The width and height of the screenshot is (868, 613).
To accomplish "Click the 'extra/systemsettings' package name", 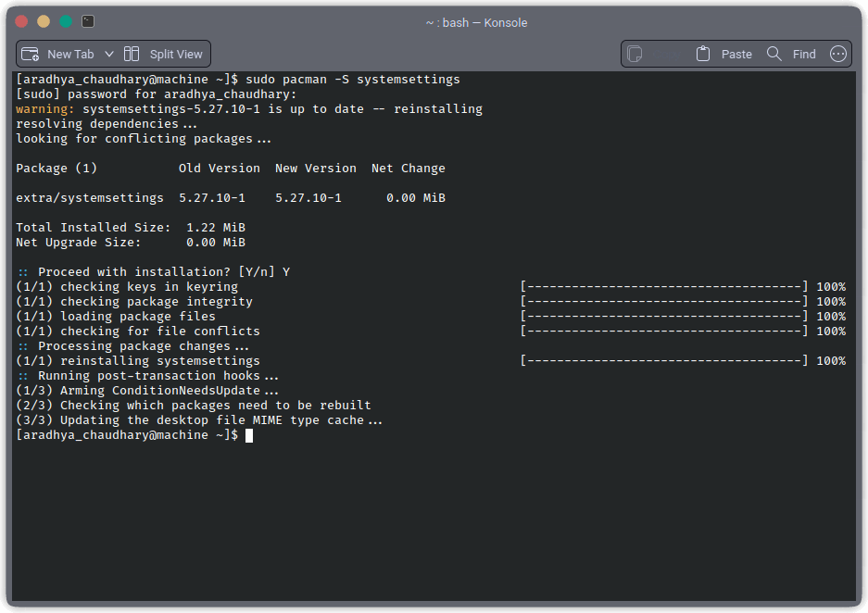I will (x=90, y=198).
